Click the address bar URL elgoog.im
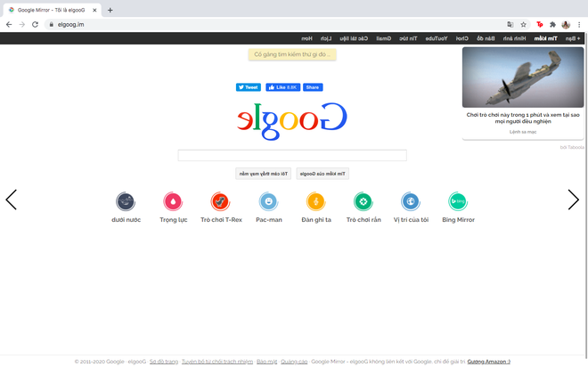588x367 pixels. 71,24
